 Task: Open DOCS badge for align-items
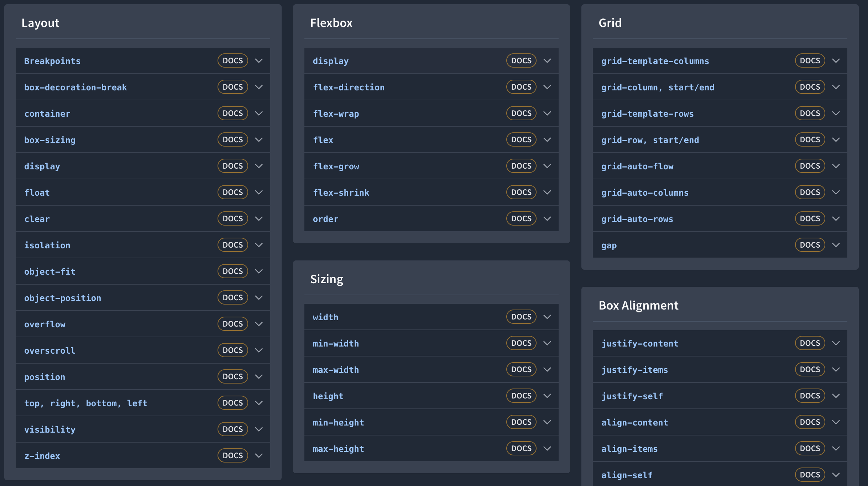click(x=810, y=449)
